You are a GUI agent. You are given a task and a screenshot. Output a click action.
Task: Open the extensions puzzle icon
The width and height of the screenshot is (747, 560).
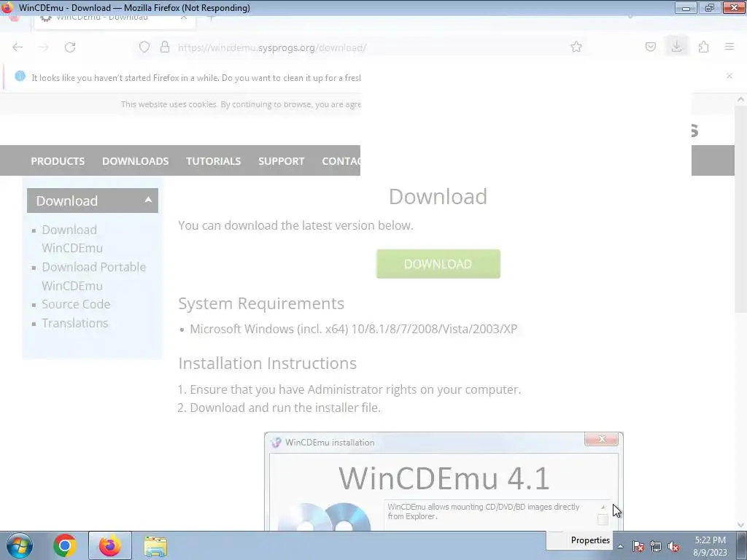click(703, 47)
